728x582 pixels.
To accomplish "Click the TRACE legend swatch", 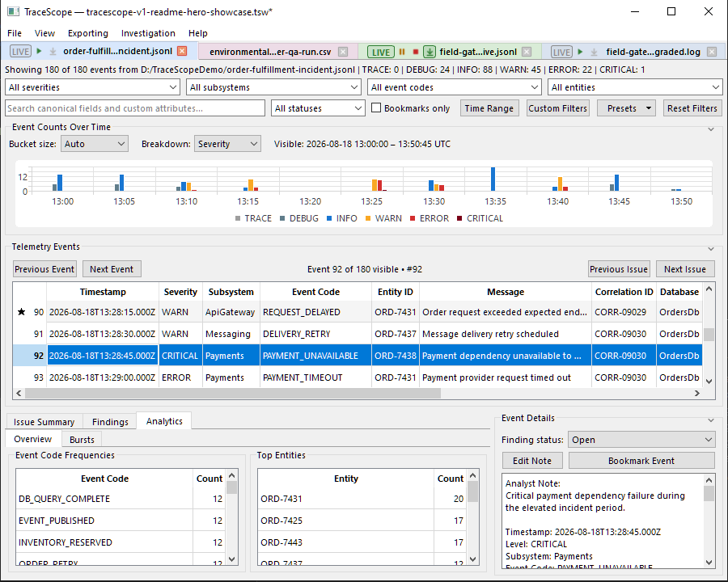I will click(x=238, y=218).
